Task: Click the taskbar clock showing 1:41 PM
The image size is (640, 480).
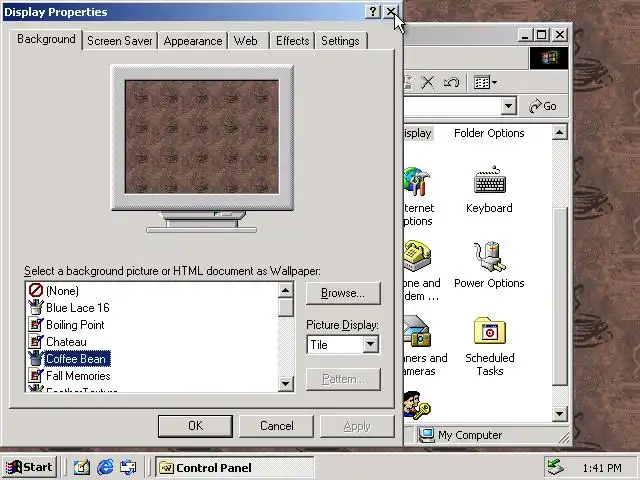Action: pyautogui.click(x=602, y=468)
